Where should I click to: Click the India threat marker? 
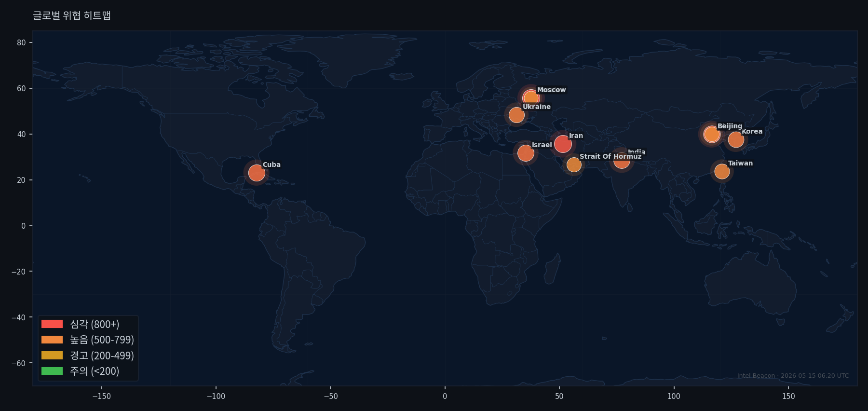[622, 160]
